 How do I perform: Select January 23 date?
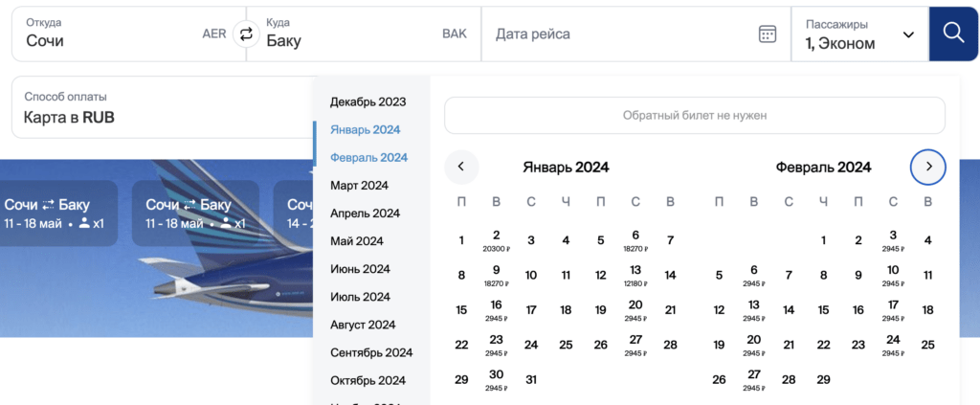[497, 345]
